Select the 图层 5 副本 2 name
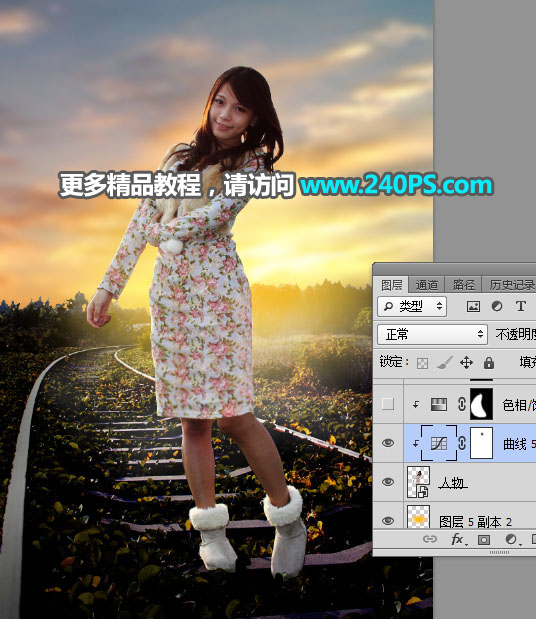The height and width of the screenshot is (619, 536). click(476, 521)
